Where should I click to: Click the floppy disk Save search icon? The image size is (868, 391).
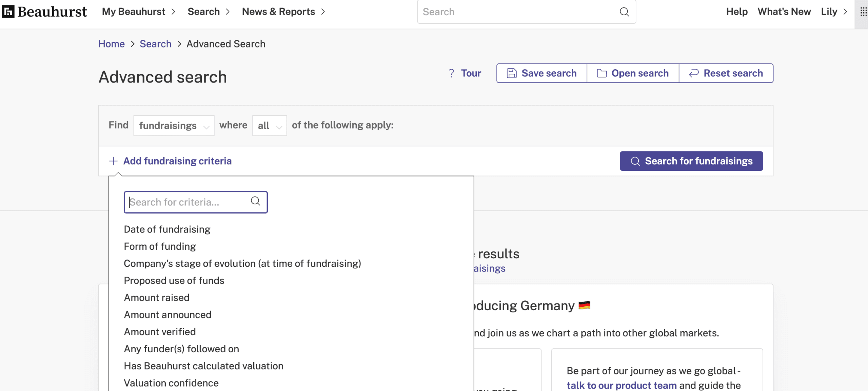tap(512, 73)
